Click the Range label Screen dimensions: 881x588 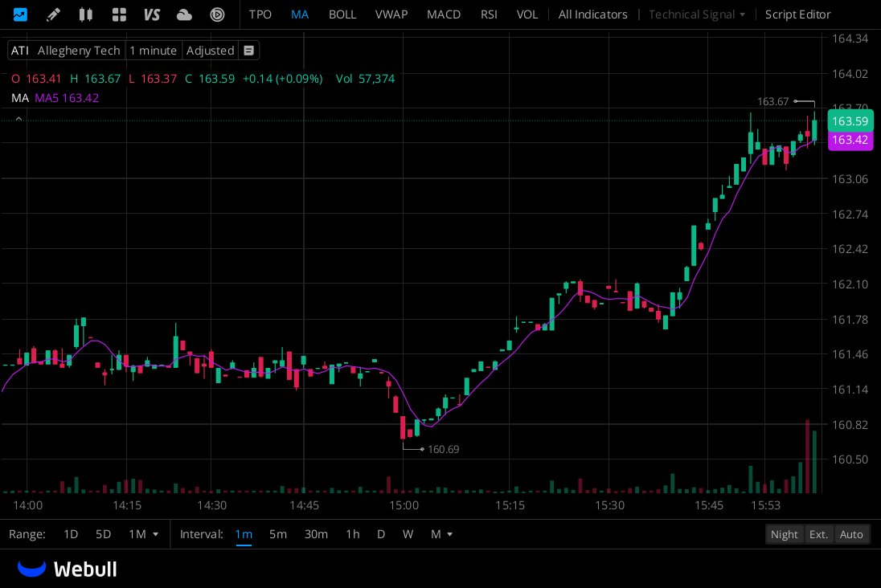[x=27, y=534]
